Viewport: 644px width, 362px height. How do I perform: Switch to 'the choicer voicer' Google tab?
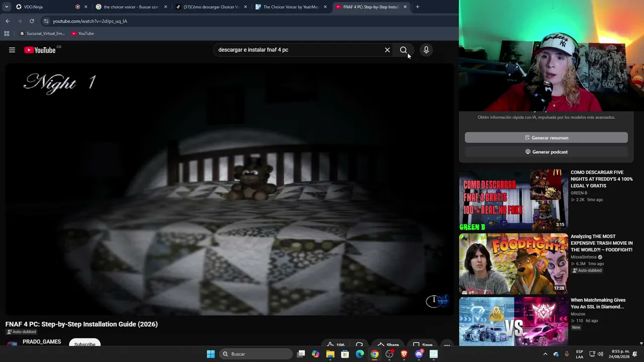pyautogui.click(x=131, y=7)
